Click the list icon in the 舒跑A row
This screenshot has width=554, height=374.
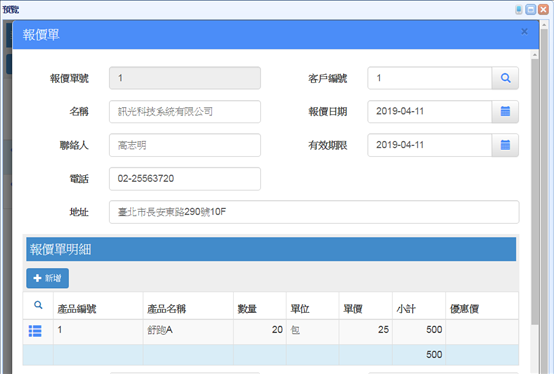click(x=35, y=331)
